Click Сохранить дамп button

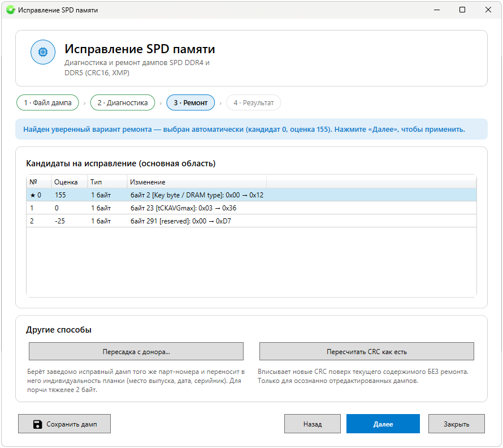pyautogui.click(x=64, y=424)
